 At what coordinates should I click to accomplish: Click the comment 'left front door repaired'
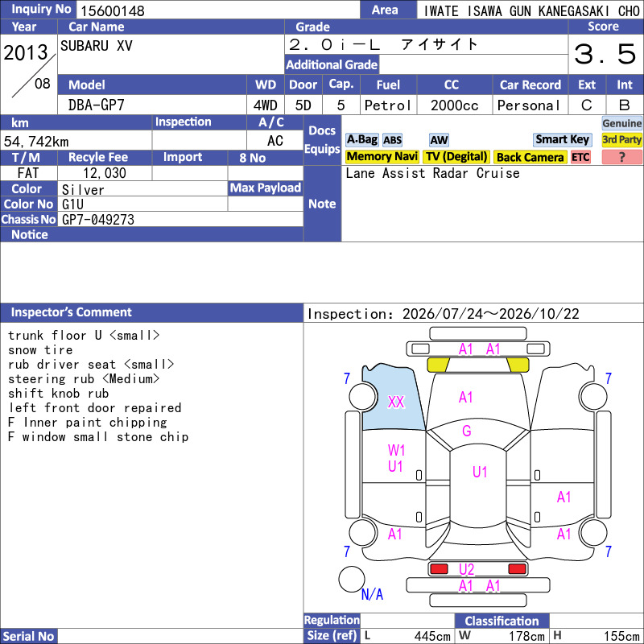click(x=94, y=408)
